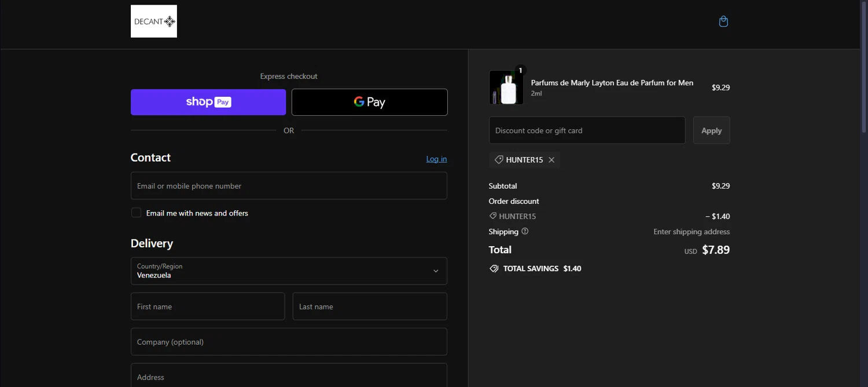Pay with Google Pay
Screen dimensions: 868x387
click(x=370, y=102)
